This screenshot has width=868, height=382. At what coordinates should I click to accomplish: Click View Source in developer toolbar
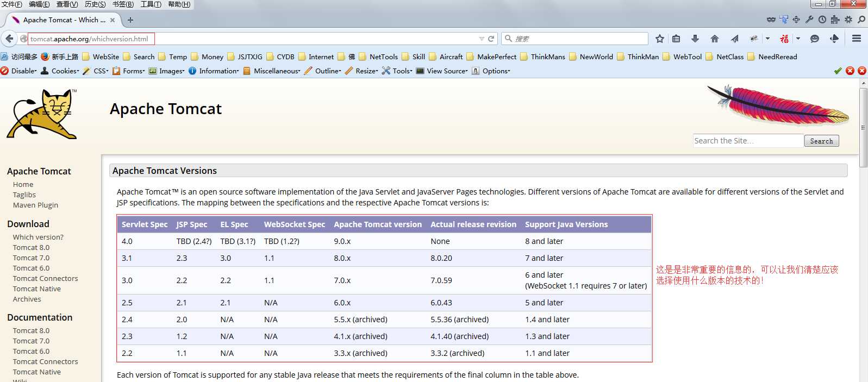442,71
